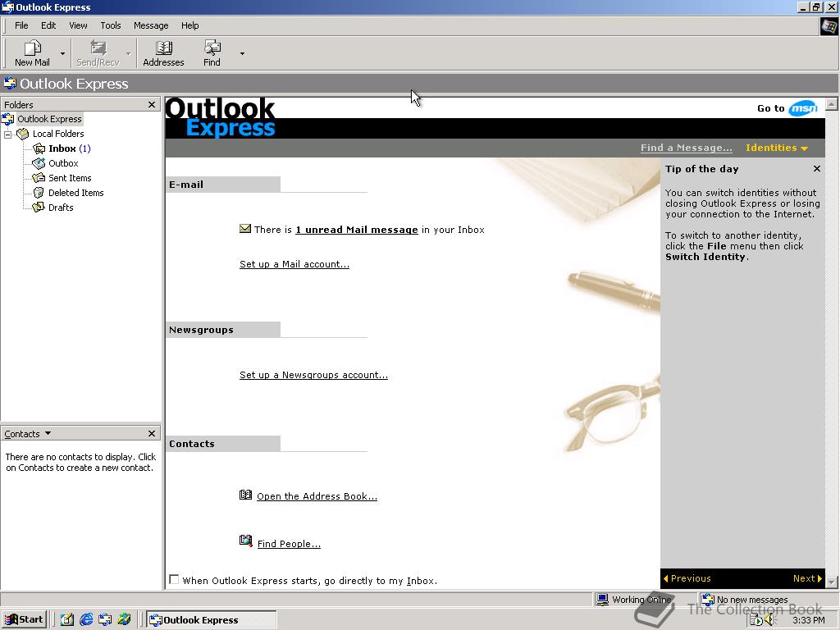
Task: Open the Tools menu
Action: pyautogui.click(x=111, y=25)
